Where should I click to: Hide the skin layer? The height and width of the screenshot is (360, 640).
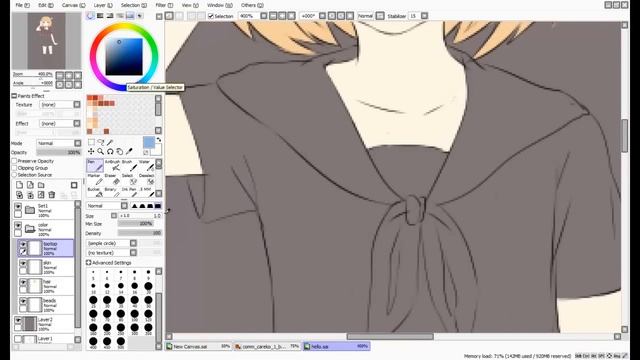23,264
